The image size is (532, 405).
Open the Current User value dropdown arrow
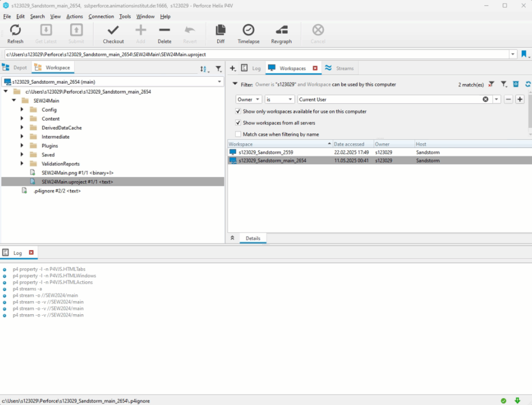(x=496, y=99)
